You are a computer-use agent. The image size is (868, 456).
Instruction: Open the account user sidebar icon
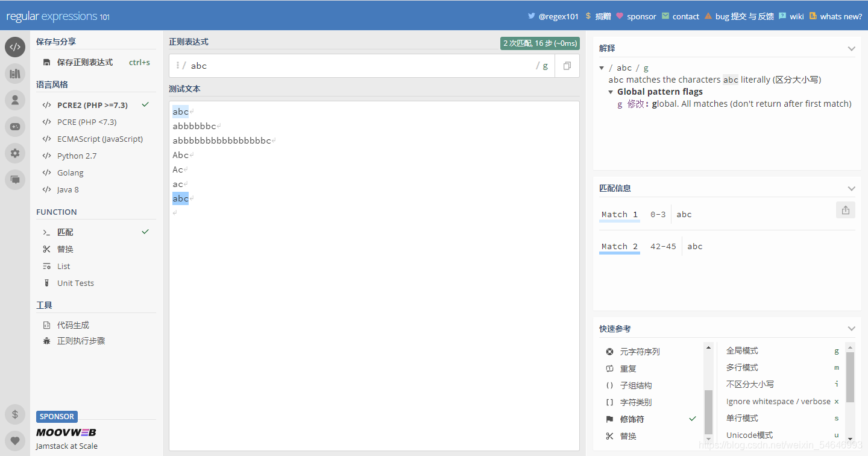click(15, 100)
